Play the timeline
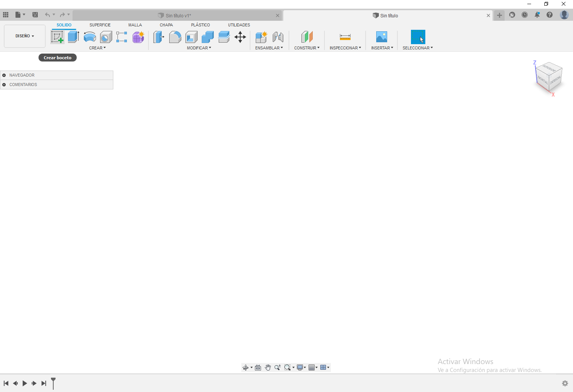573x392 pixels. pyautogui.click(x=25, y=383)
